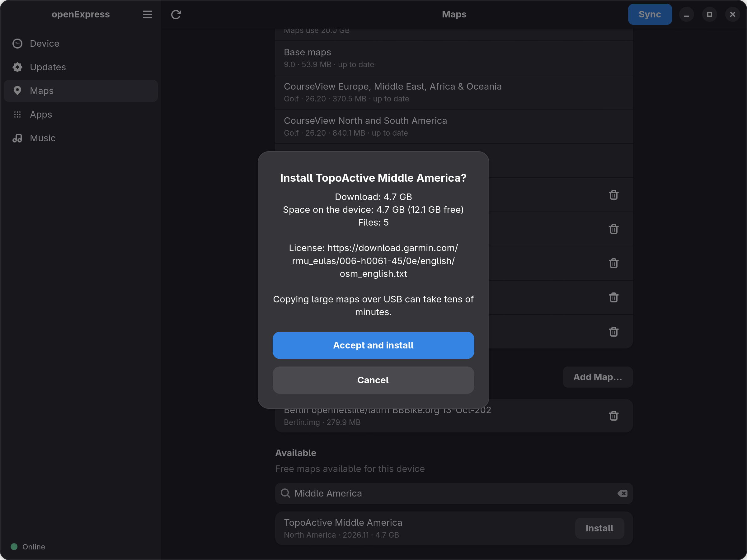Viewport: 747px width, 560px height.
Task: Minimize the openExpress window
Action: 687,15
